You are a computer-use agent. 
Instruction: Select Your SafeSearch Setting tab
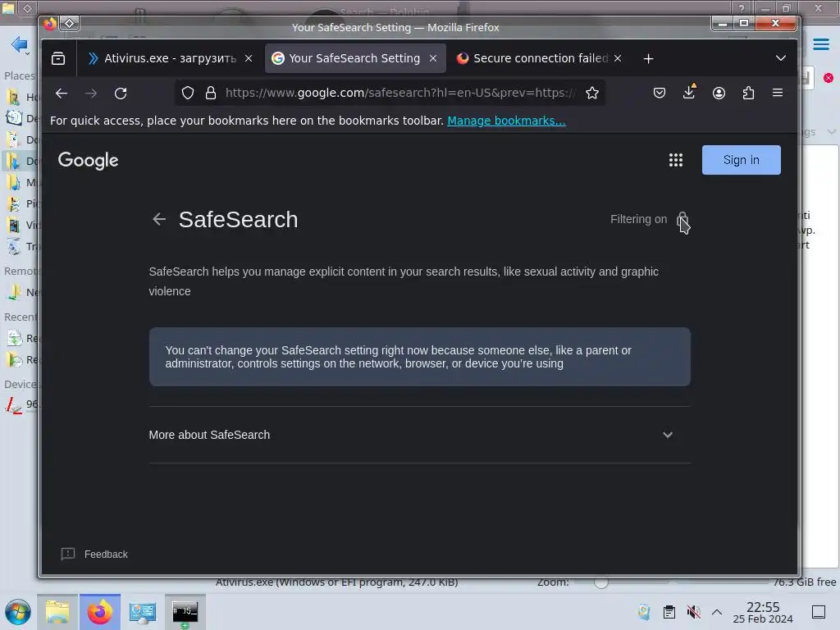354,58
